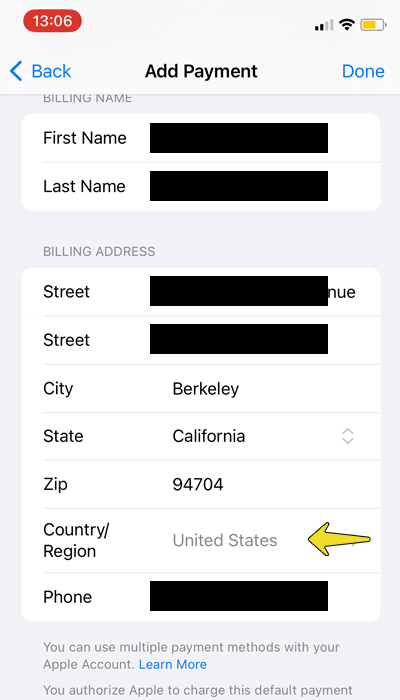Tap the Add Payment title
The width and height of the screenshot is (400, 700).
pos(201,71)
